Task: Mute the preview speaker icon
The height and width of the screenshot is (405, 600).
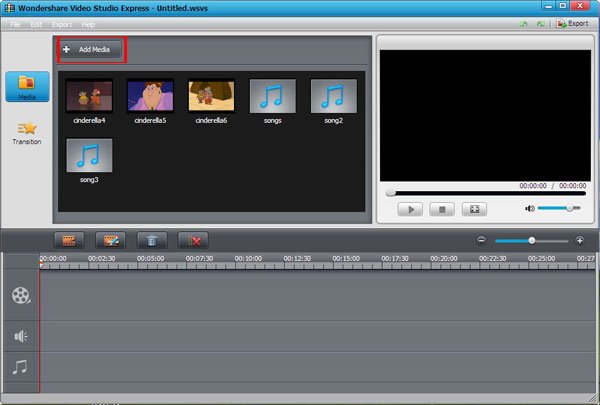Action: point(530,209)
